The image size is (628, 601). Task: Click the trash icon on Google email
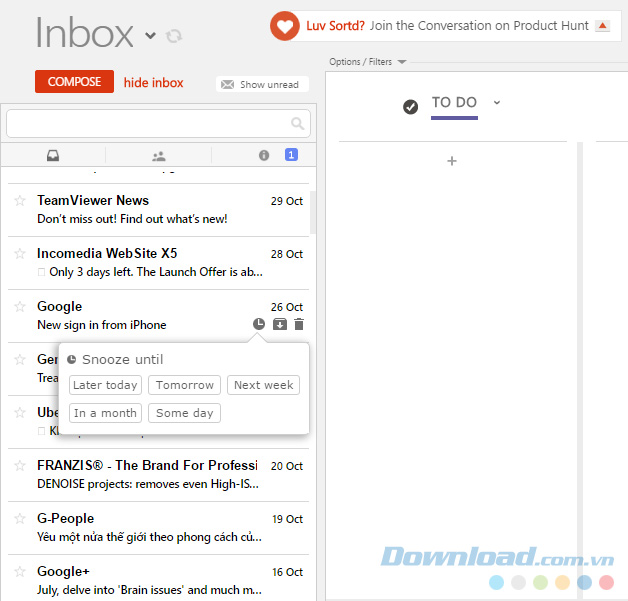[299, 324]
